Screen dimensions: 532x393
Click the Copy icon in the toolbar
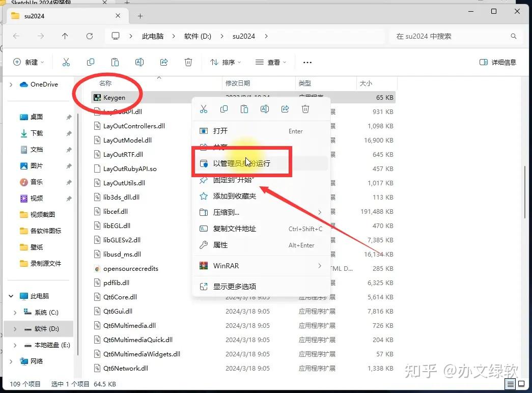click(90, 62)
